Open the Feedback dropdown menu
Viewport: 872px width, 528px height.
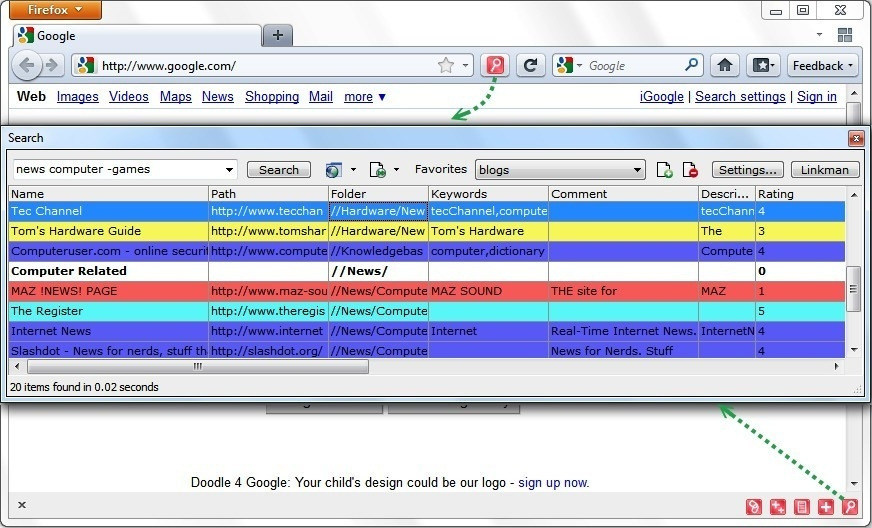point(823,66)
